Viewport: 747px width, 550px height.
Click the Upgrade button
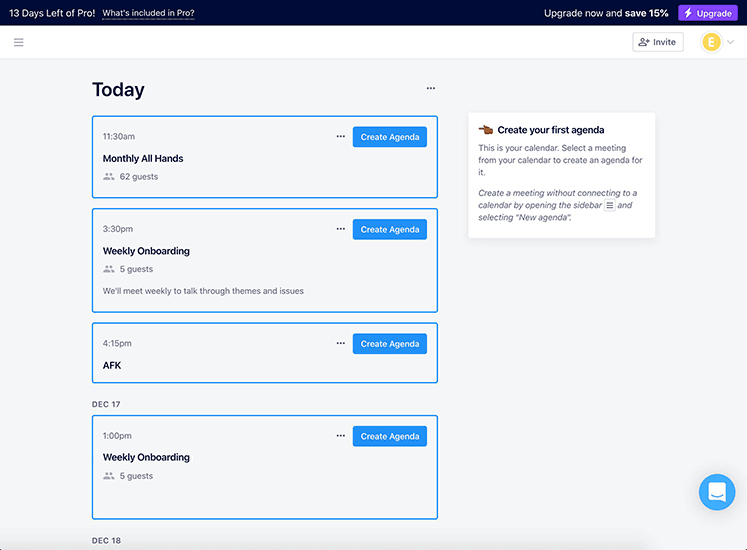coord(707,13)
